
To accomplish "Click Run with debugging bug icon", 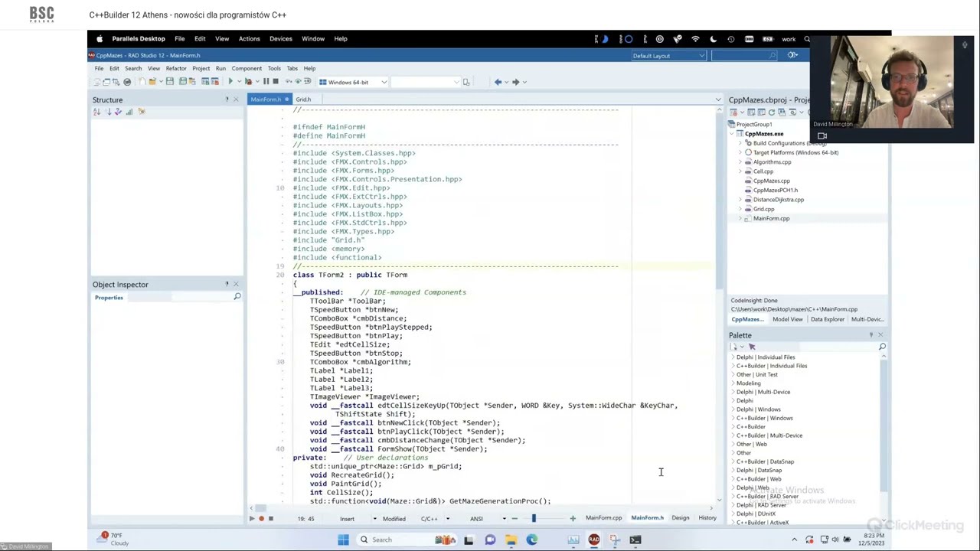I will [248, 82].
